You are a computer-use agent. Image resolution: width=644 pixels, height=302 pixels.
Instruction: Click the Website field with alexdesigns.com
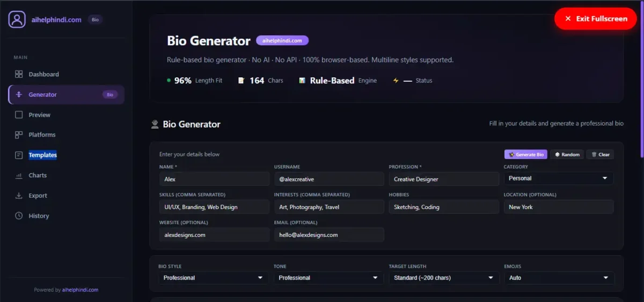pos(214,235)
